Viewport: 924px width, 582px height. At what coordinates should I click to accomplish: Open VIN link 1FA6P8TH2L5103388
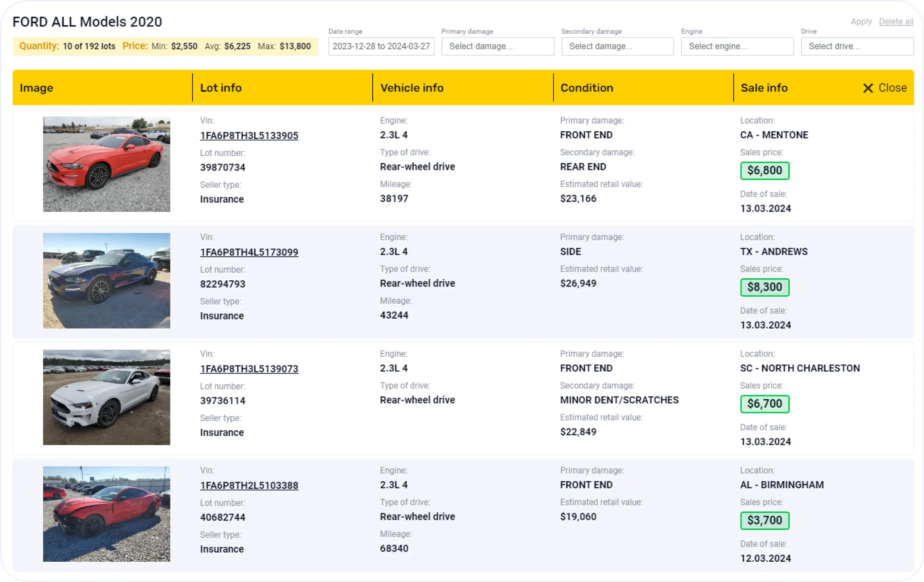point(249,486)
